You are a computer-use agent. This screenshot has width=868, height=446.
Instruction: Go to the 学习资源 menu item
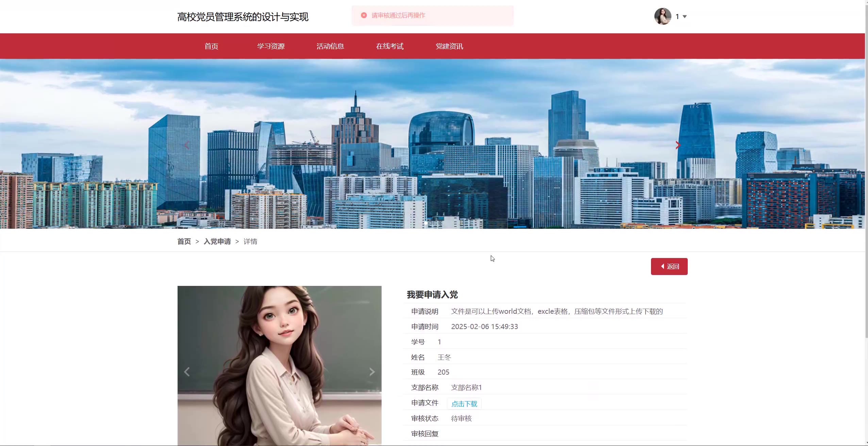coord(271,46)
